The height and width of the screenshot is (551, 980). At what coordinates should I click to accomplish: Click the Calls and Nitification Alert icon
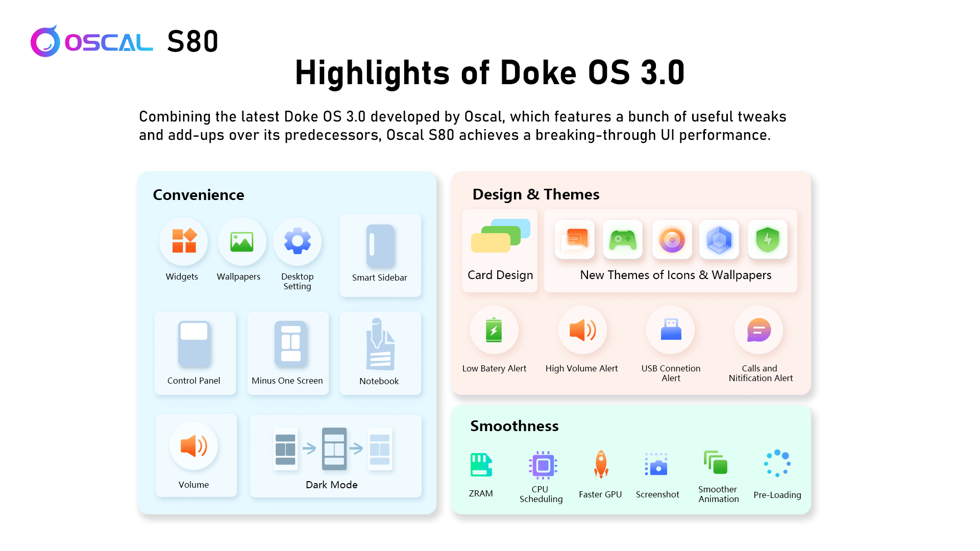(759, 330)
